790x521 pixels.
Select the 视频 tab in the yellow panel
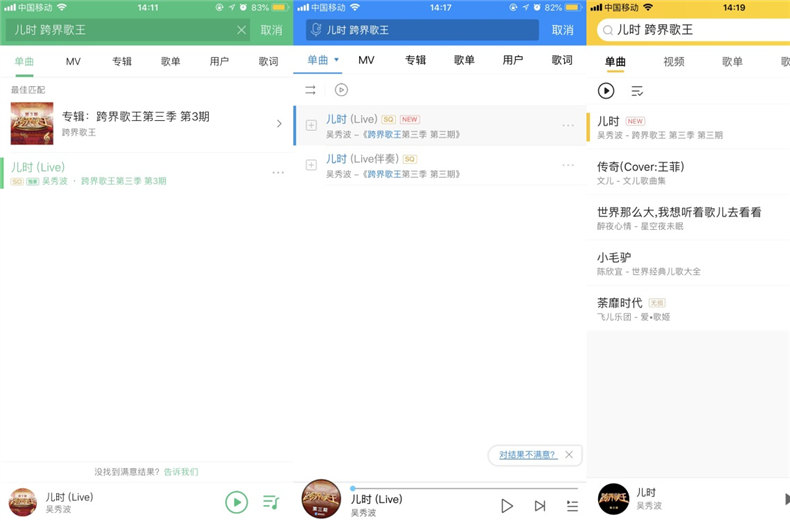click(x=674, y=62)
